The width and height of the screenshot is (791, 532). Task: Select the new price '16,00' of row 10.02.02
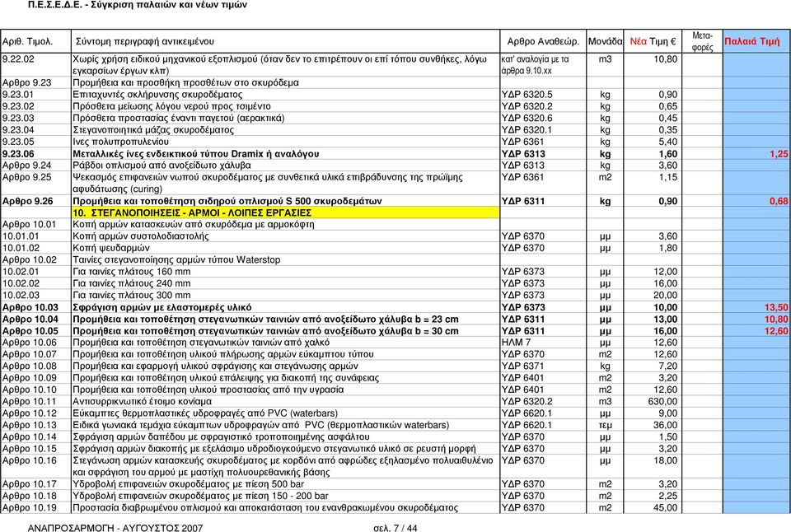tap(666, 283)
